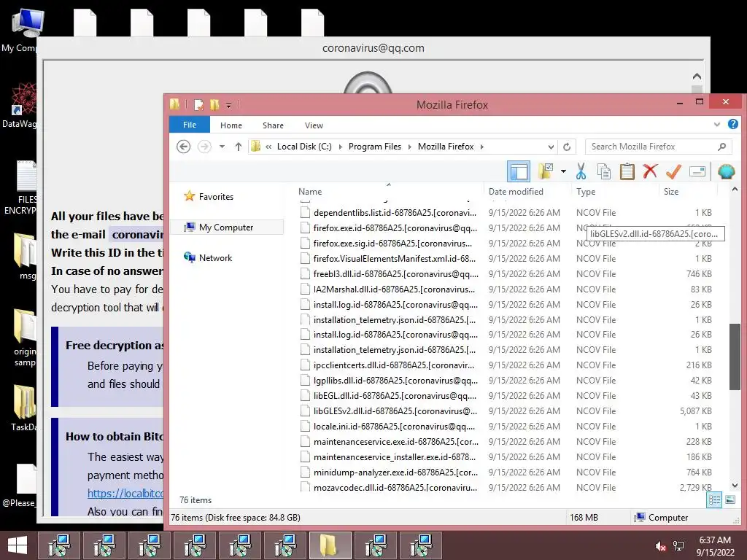Refresh the Mozilla Firefox folder view
The height and width of the screenshot is (560, 747).
[567, 147]
